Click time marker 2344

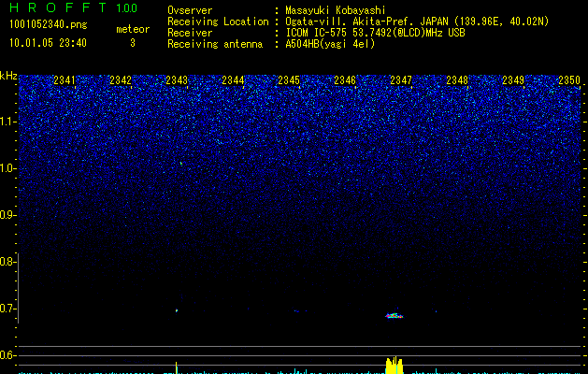point(233,80)
